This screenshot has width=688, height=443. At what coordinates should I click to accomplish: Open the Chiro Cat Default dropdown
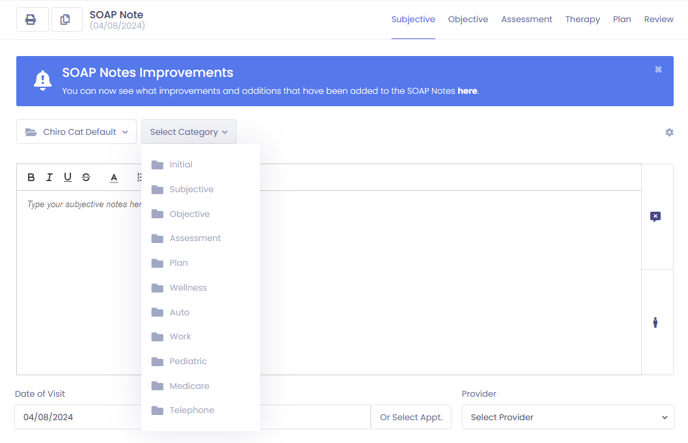(x=76, y=132)
